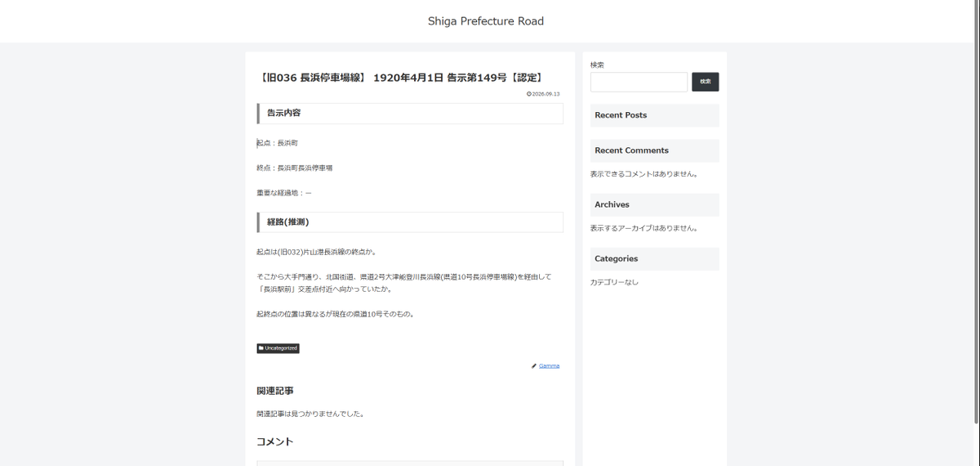
Task: Click the pencil icon beside Gamma
Action: point(534,365)
